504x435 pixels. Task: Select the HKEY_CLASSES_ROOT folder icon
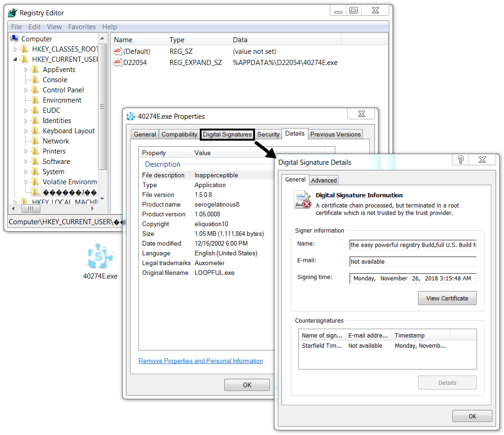pos(25,49)
